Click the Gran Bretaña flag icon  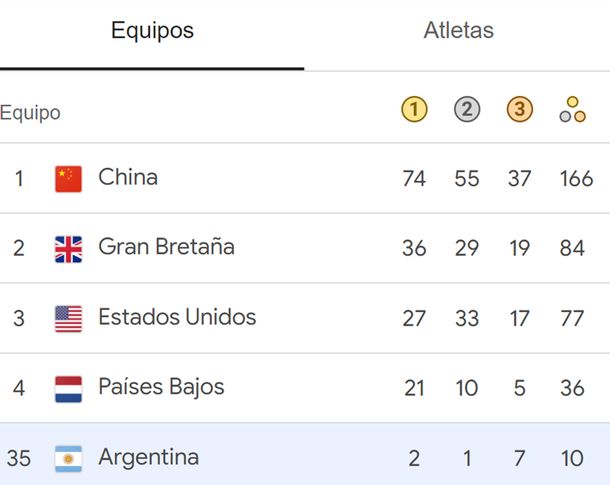(68, 249)
